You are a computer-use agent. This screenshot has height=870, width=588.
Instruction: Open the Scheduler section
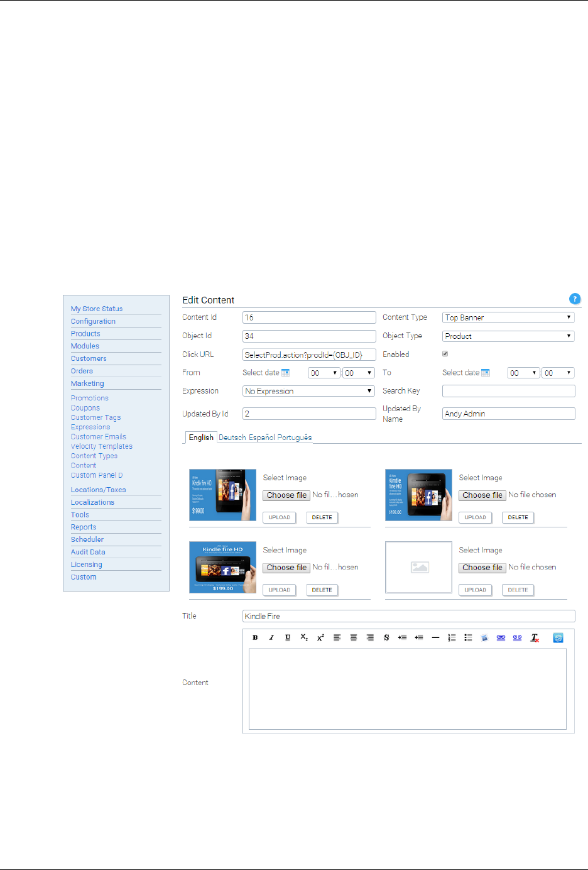[x=87, y=539]
